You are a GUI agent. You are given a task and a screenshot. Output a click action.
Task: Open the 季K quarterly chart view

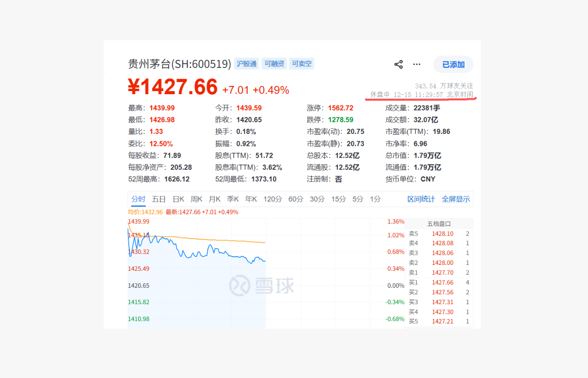(232, 199)
